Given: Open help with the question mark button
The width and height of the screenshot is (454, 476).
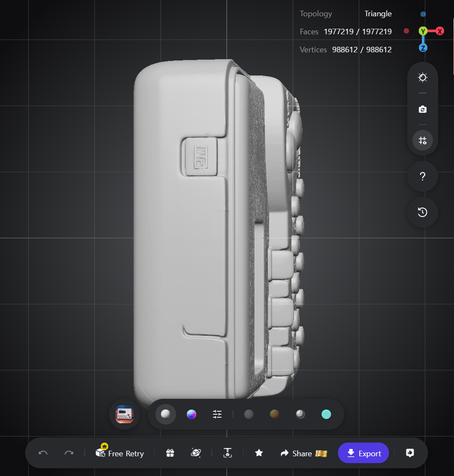Looking at the screenshot, I should (x=422, y=176).
